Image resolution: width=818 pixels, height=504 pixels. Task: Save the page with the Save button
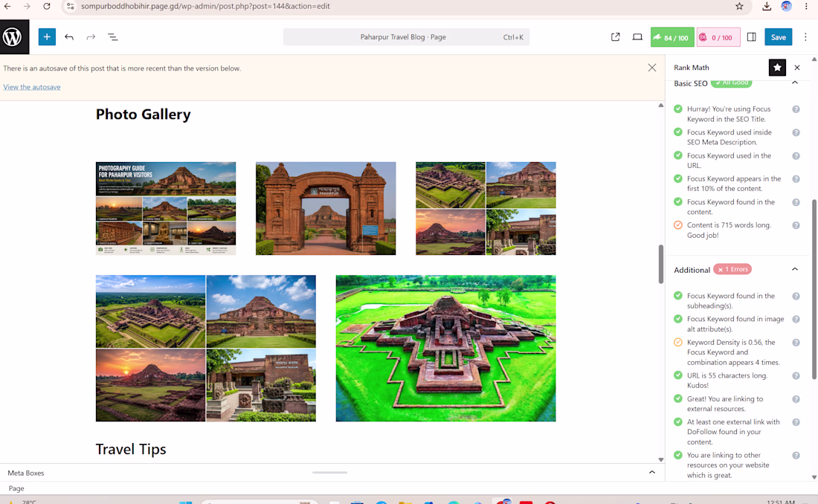pyautogui.click(x=779, y=37)
